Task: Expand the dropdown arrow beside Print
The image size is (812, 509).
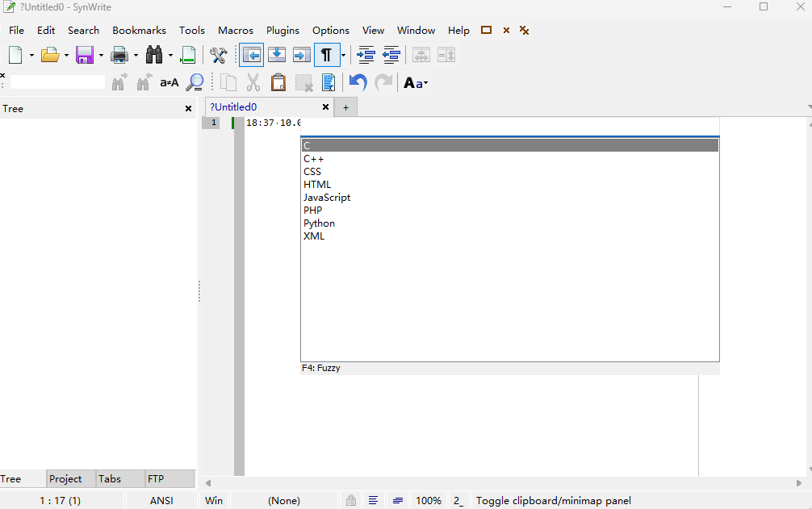Action: click(136, 56)
